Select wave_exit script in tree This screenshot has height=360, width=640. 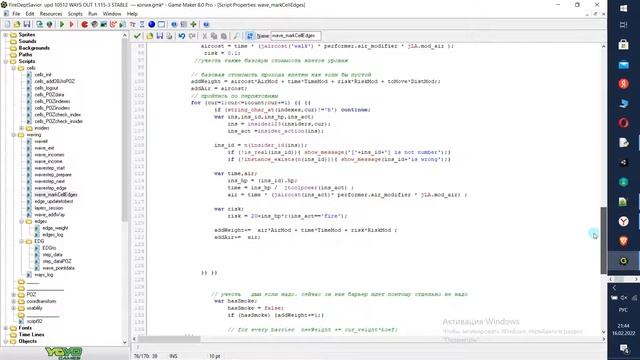[44, 148]
